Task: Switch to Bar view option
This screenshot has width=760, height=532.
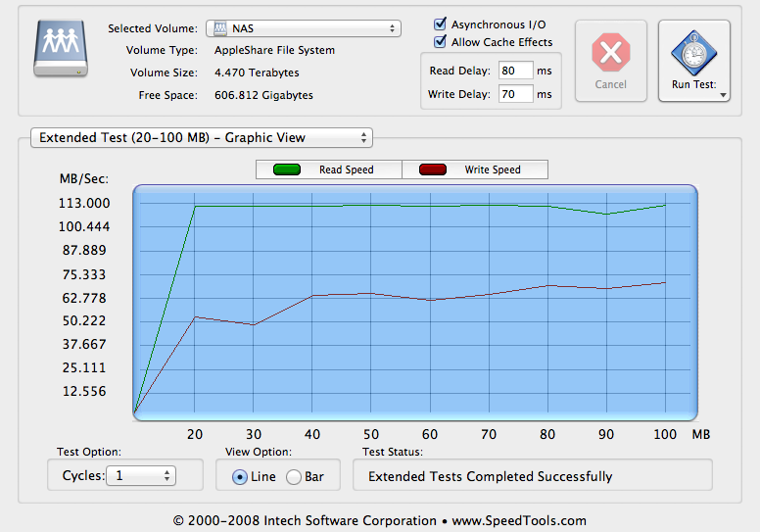Action: (x=293, y=477)
